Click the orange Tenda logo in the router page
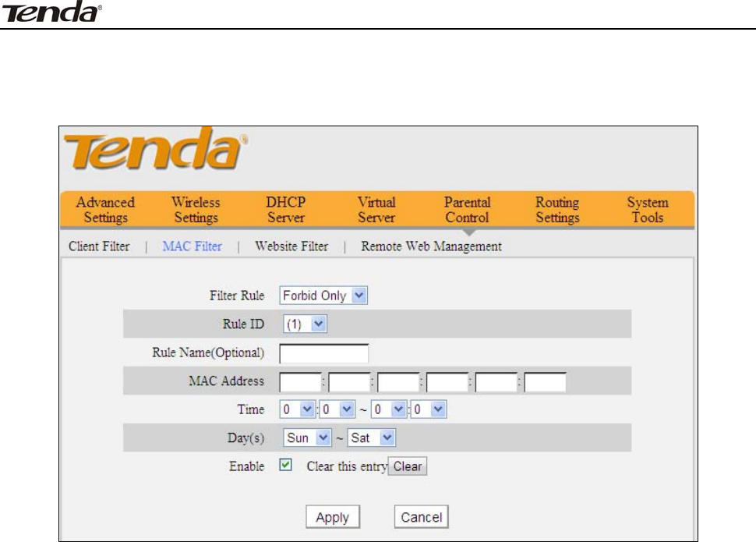This screenshot has height=542, width=756. tap(156, 149)
